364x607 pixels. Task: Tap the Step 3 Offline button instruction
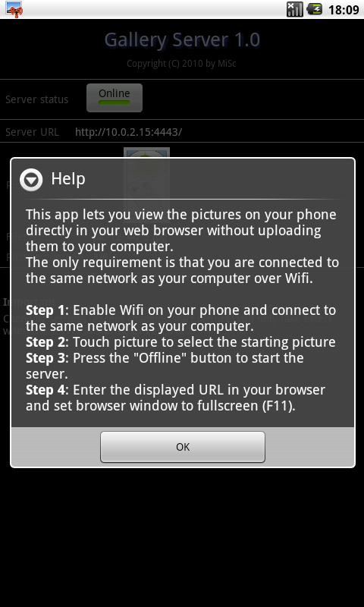tap(165, 366)
